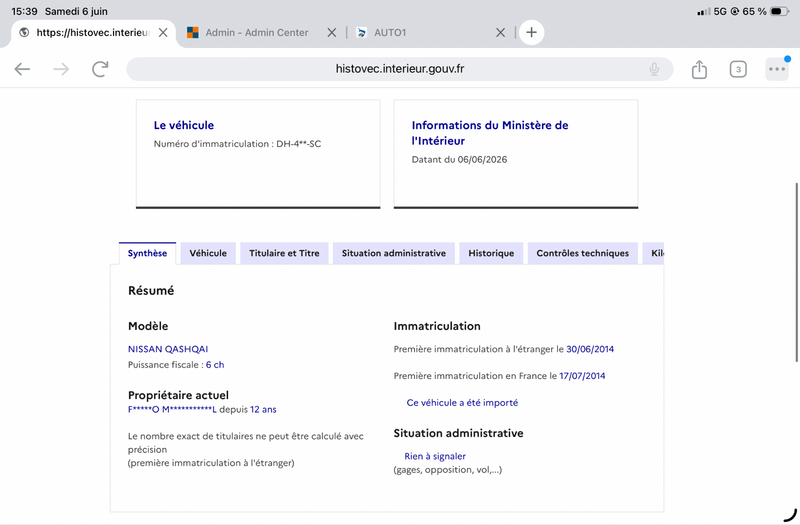Click the 6 ch fiscal power value
The image size is (800, 525).
(215, 365)
